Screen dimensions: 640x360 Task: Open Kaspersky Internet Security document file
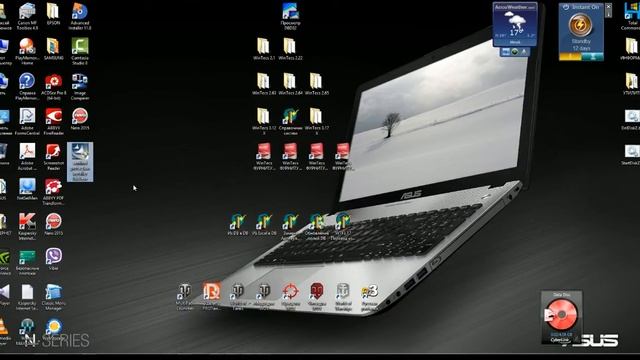click(27, 298)
